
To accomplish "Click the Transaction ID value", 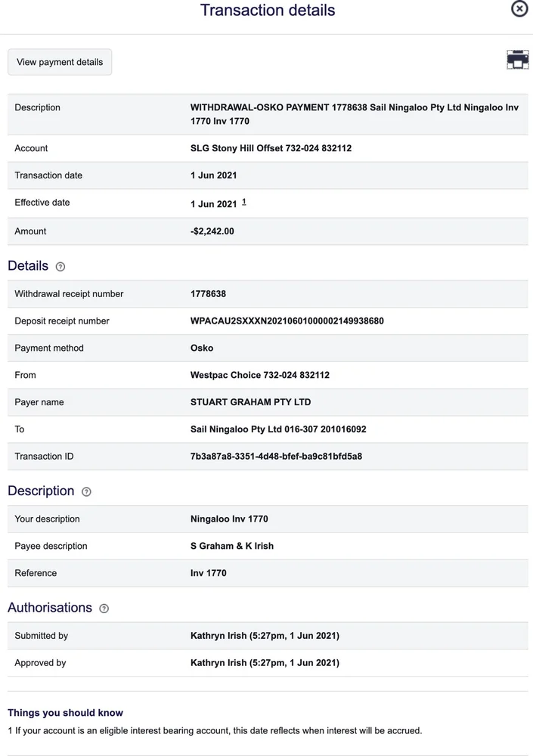I will 276,457.
